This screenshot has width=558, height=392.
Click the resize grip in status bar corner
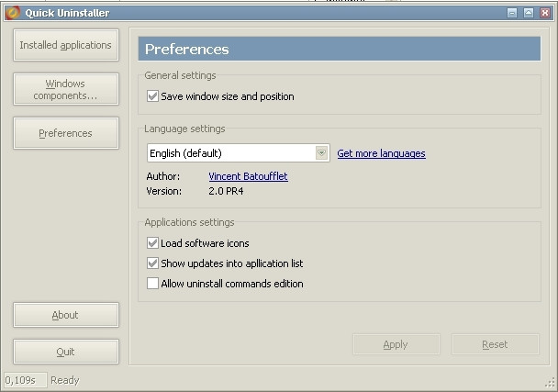click(x=550, y=383)
